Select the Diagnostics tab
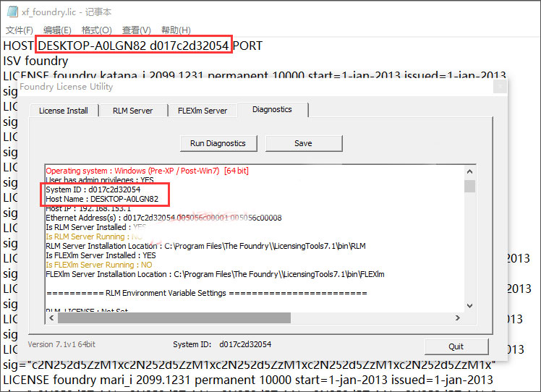The width and height of the screenshot is (541, 392). pyautogui.click(x=272, y=109)
